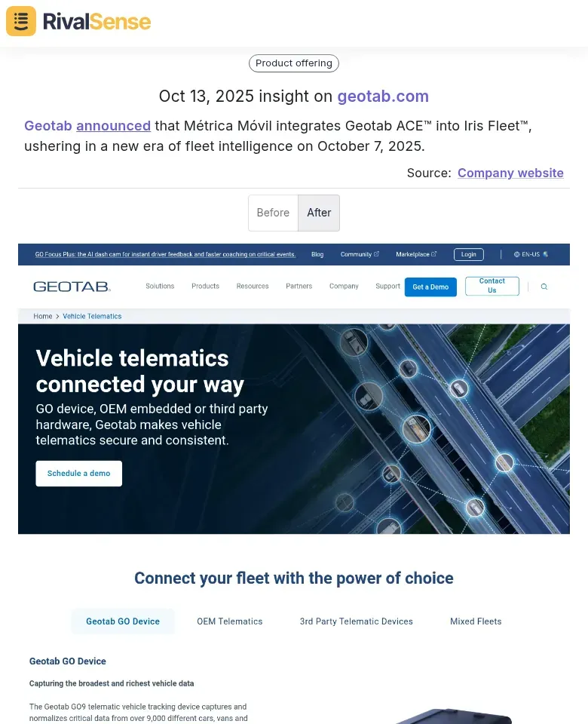Viewport: 588px width, 724px height.
Task: Click the GEOTAB wordmark logo
Action: (x=72, y=286)
